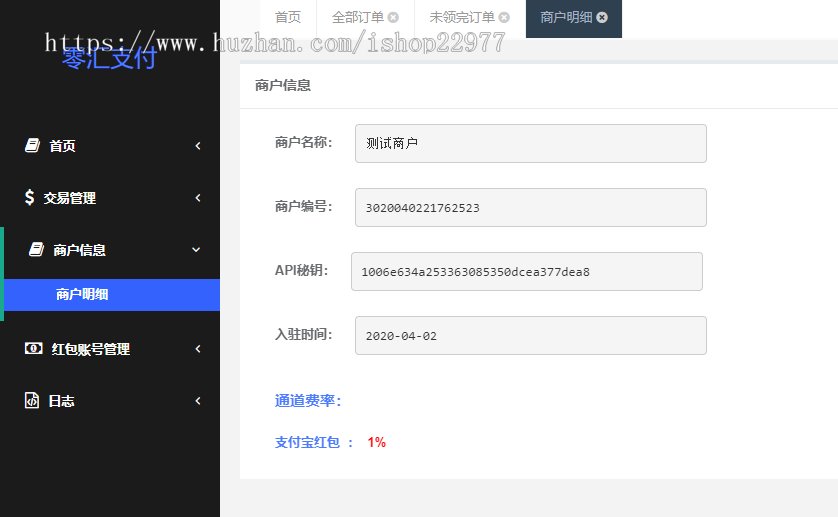
Task: Click the 商户名称 label
Action: [303, 142]
